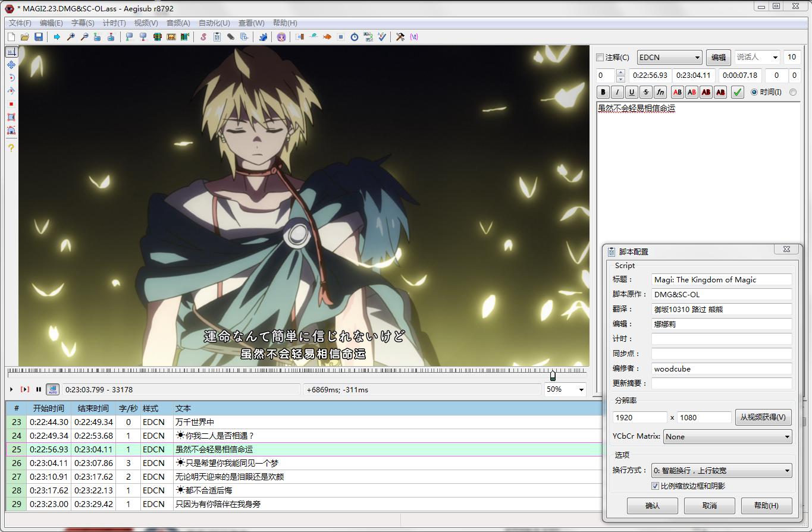This screenshot has width=812, height=532.
Task: Select the Rectangle Clip visual tool
Action: tap(11, 117)
